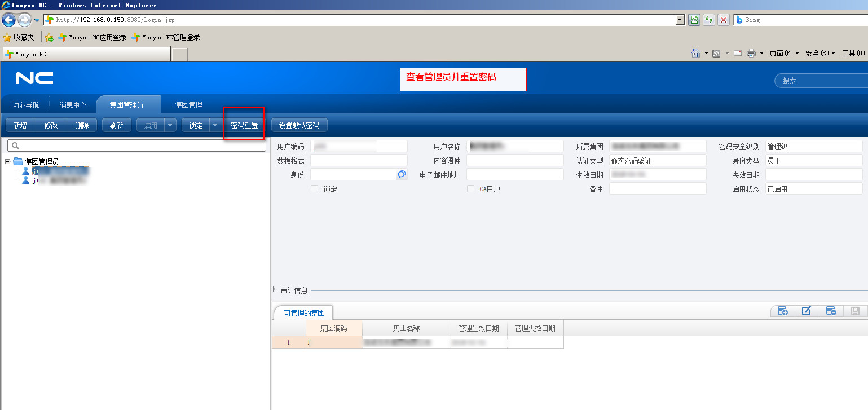The height and width of the screenshot is (410, 868).
Task: Click the compatibility view icon in address bar
Action: coord(694,20)
